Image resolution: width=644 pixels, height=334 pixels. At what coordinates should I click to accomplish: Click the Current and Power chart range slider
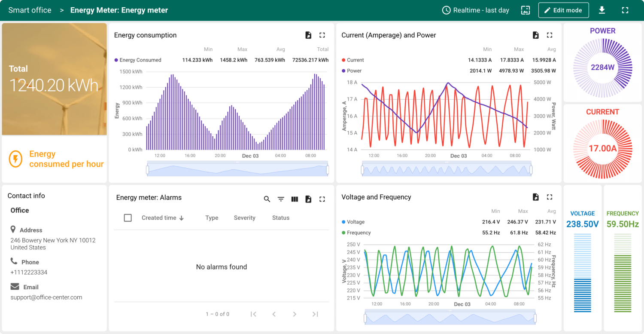[447, 169]
